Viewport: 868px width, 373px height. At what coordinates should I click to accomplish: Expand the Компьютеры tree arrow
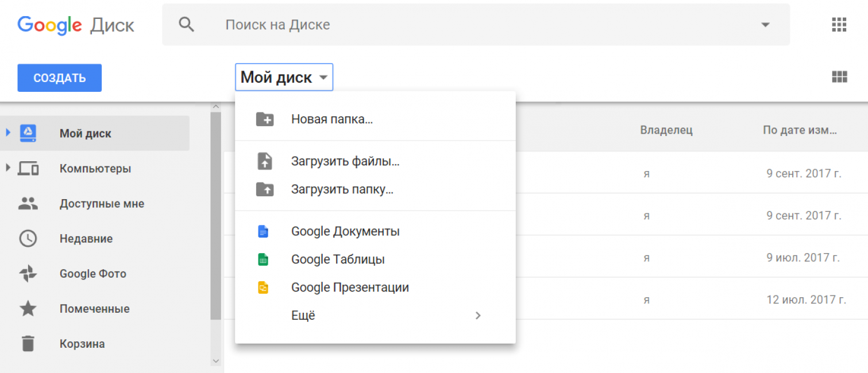(x=8, y=168)
